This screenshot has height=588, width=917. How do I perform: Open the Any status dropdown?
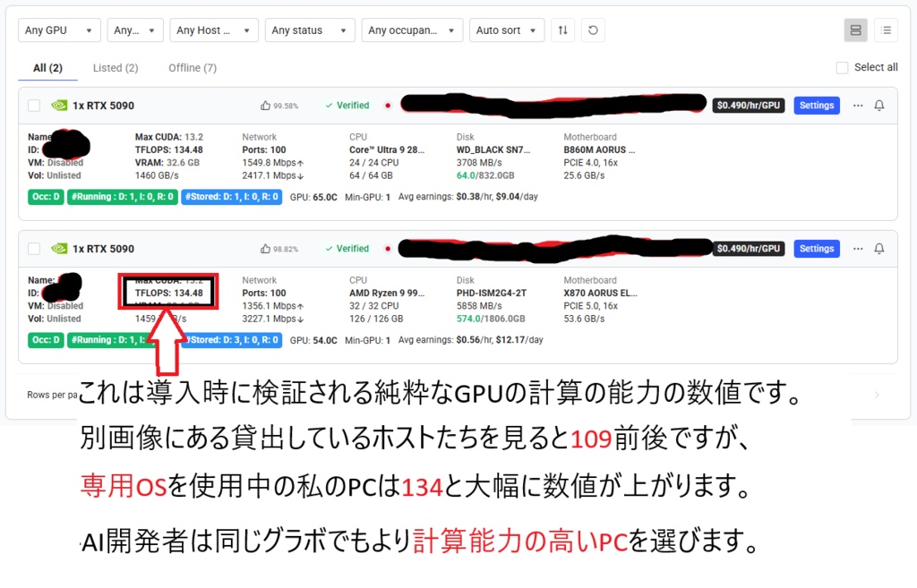(309, 30)
